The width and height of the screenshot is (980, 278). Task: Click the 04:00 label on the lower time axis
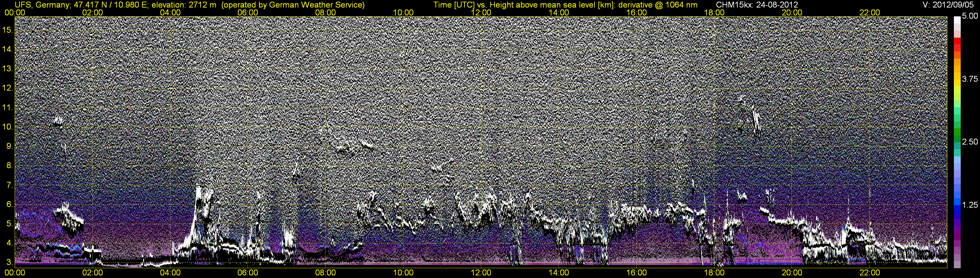click(170, 273)
